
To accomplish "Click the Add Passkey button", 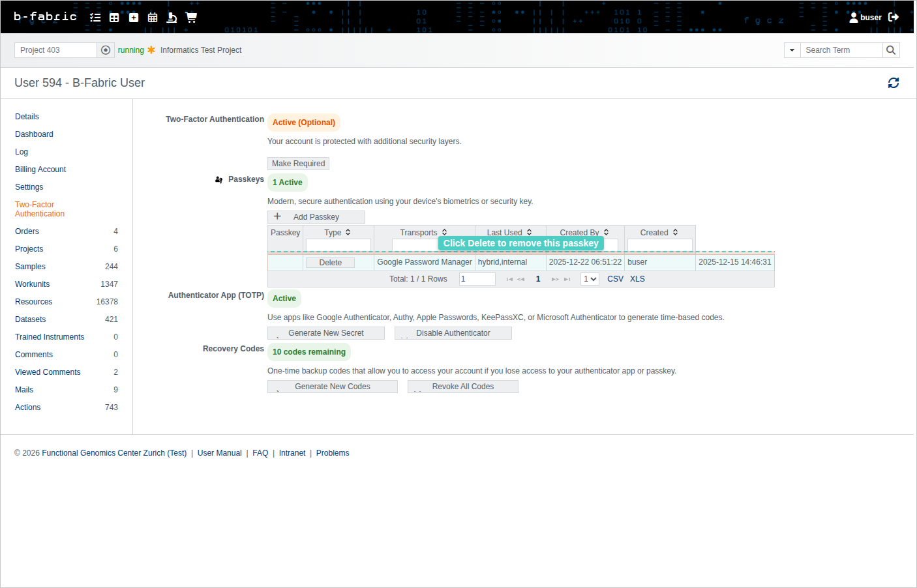I will point(316,217).
